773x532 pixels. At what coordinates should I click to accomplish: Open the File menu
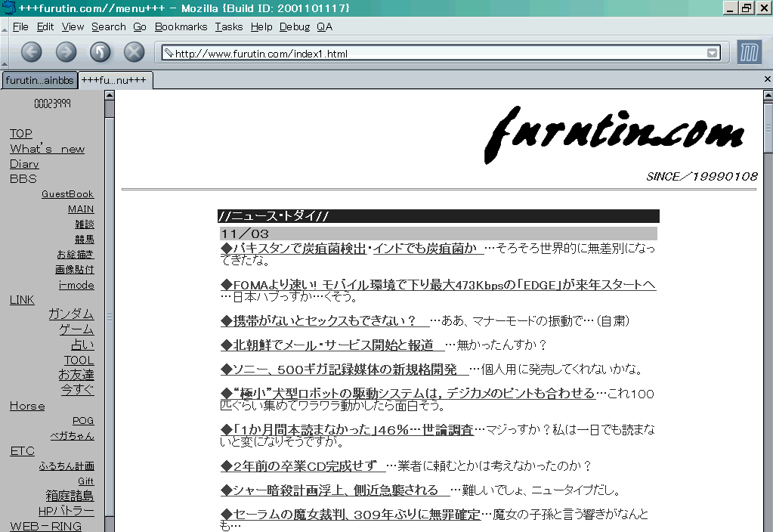point(20,26)
